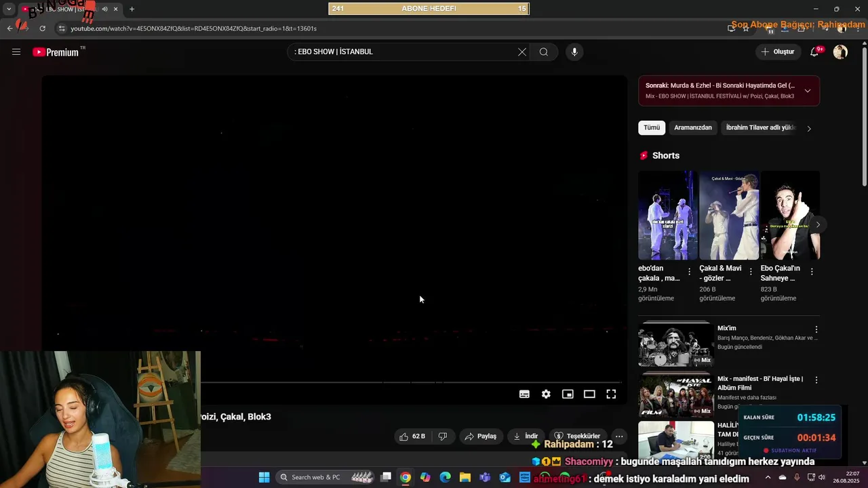
Task: Go back in Chrome browser
Action: [9, 28]
